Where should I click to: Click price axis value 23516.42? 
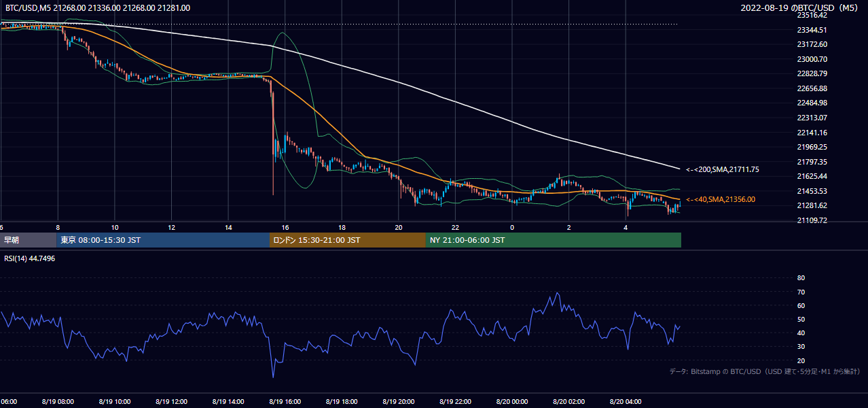tap(812, 15)
